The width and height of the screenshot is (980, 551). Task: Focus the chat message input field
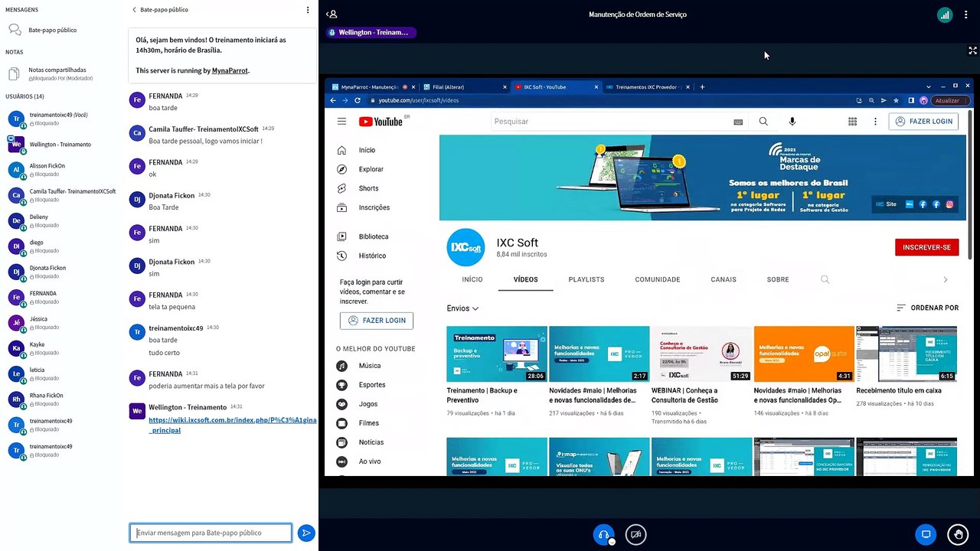[211, 533]
